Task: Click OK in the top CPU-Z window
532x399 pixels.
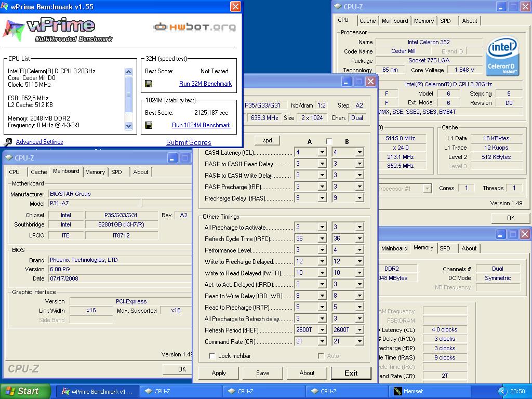Action: 511,218
